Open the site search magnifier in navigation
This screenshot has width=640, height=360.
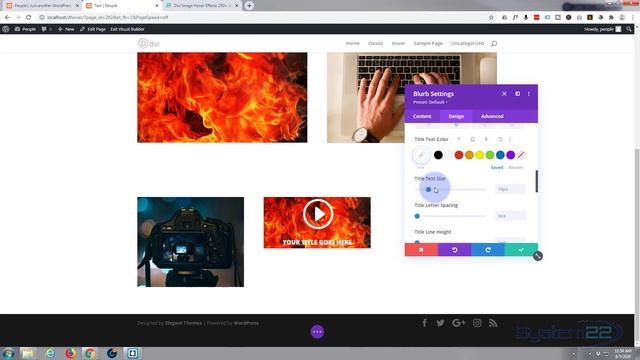click(494, 44)
